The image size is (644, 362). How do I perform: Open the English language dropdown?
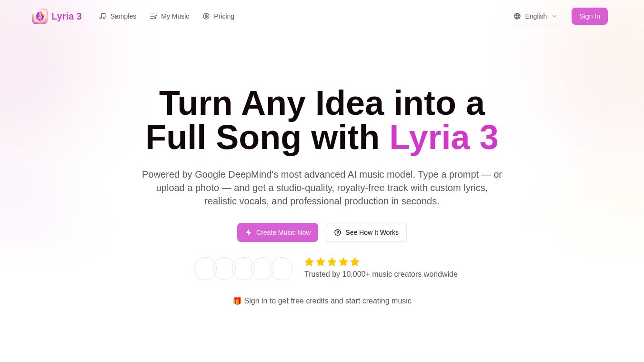click(x=536, y=16)
